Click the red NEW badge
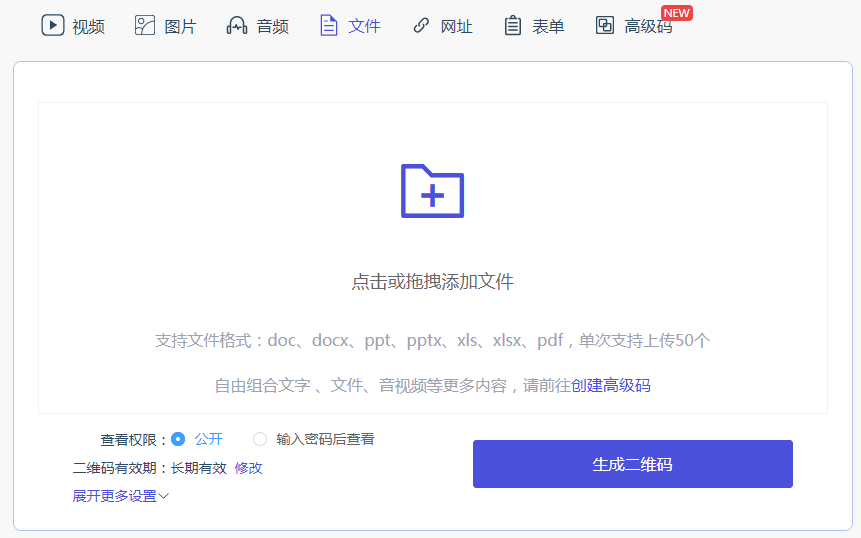861x538 pixels. [x=676, y=13]
